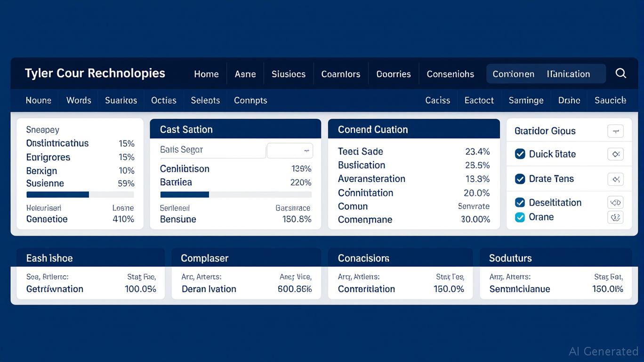Image resolution: width=644 pixels, height=362 pixels.
Task: Click the icon button next to Deseltitation
Action: (615, 203)
